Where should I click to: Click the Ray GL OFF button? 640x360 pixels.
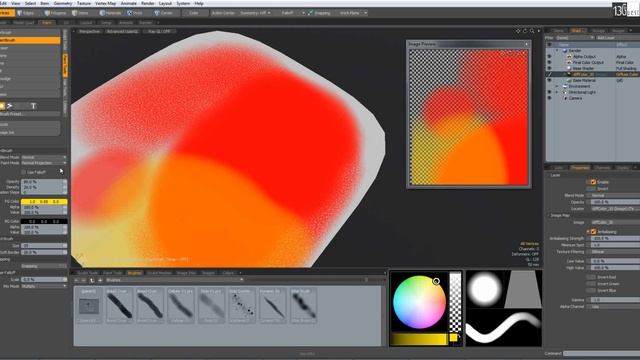click(159, 31)
